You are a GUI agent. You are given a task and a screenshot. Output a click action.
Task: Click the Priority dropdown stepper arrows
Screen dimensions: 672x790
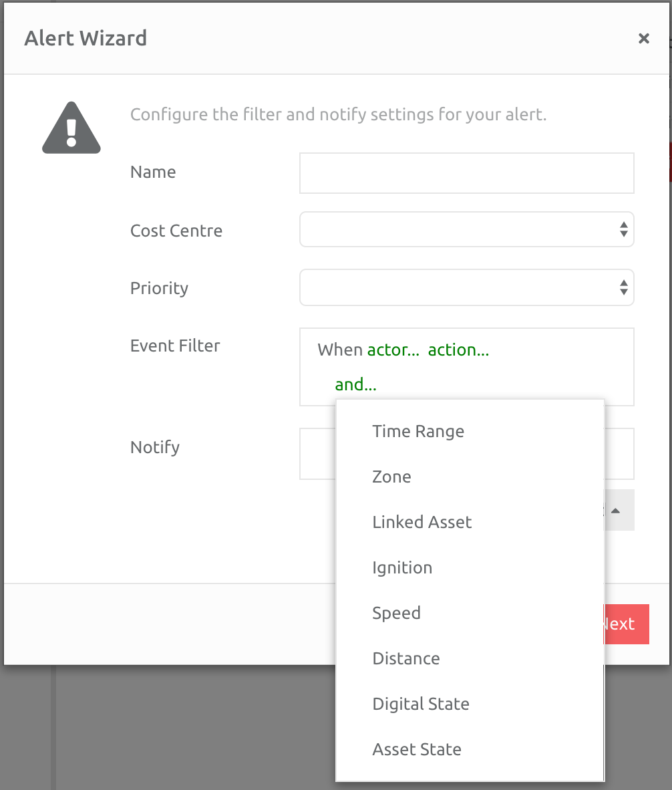tap(623, 287)
